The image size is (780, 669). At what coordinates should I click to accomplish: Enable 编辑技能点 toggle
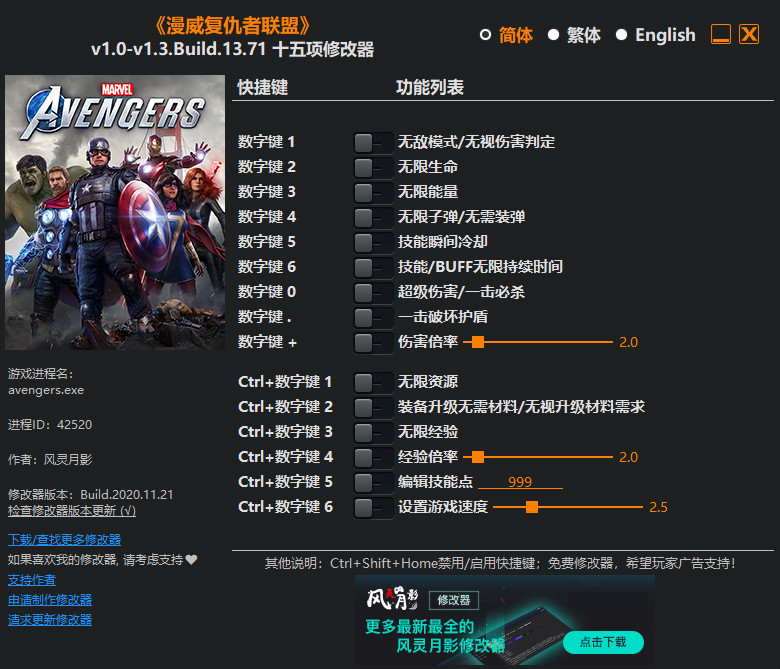[373, 482]
